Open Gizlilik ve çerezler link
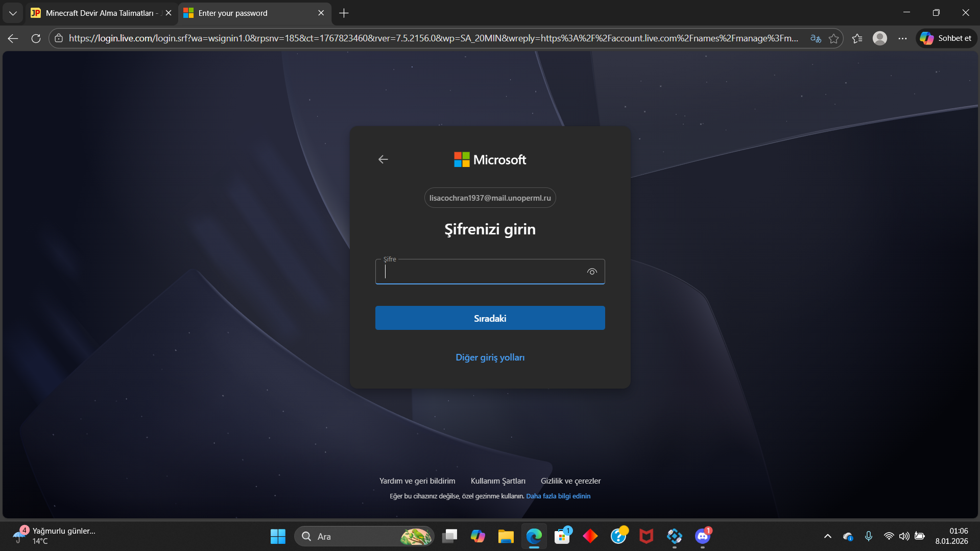The width and height of the screenshot is (980, 551). (571, 481)
